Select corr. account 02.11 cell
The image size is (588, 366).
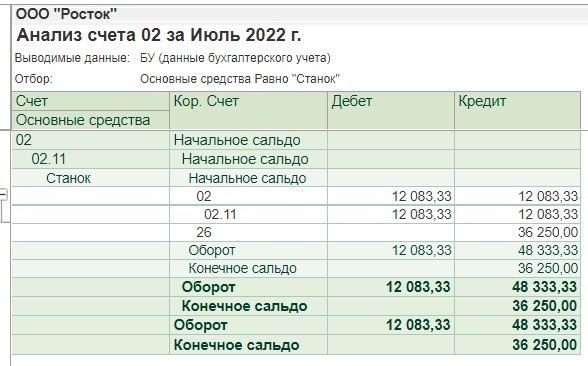point(248,214)
